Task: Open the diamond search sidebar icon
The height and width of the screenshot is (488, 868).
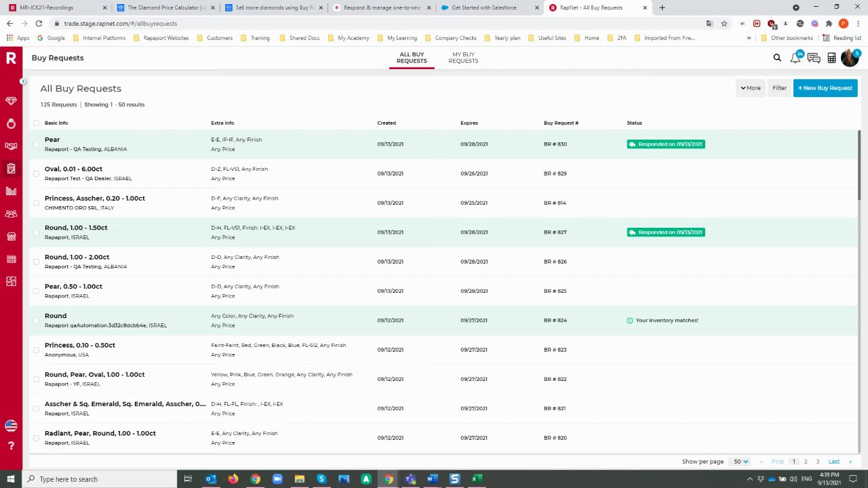Action: pos(11,101)
